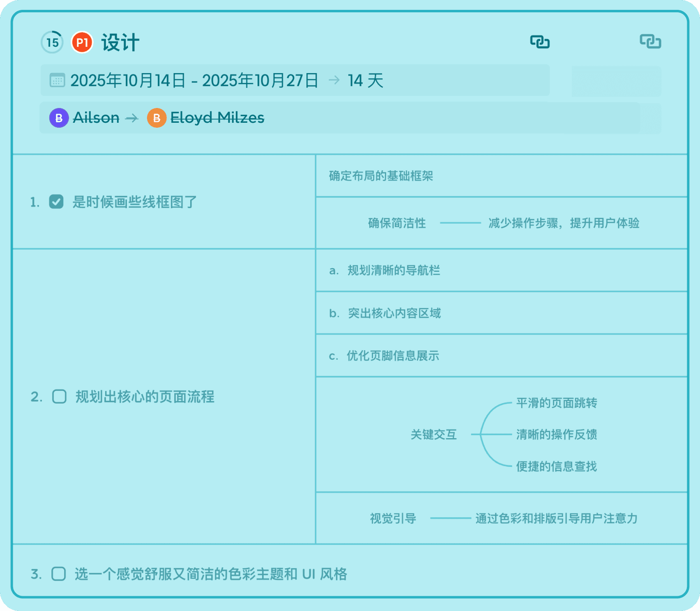Click the purple avatar next to Ailson
Image resolution: width=700 pixels, height=611 pixels.
(x=59, y=118)
